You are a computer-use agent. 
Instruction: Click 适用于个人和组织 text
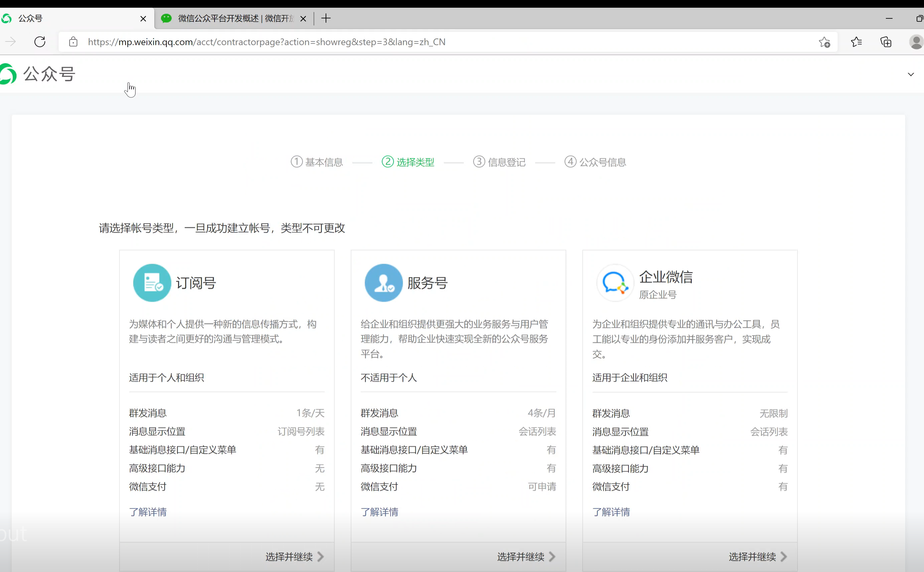tap(166, 378)
